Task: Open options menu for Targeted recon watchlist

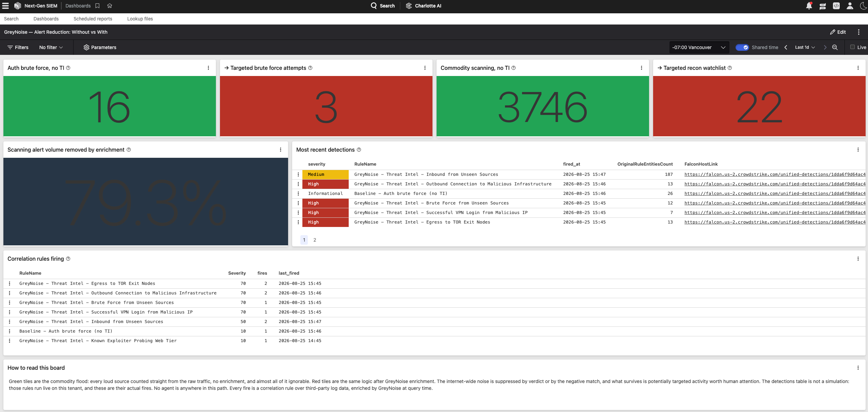Action: pyautogui.click(x=858, y=68)
